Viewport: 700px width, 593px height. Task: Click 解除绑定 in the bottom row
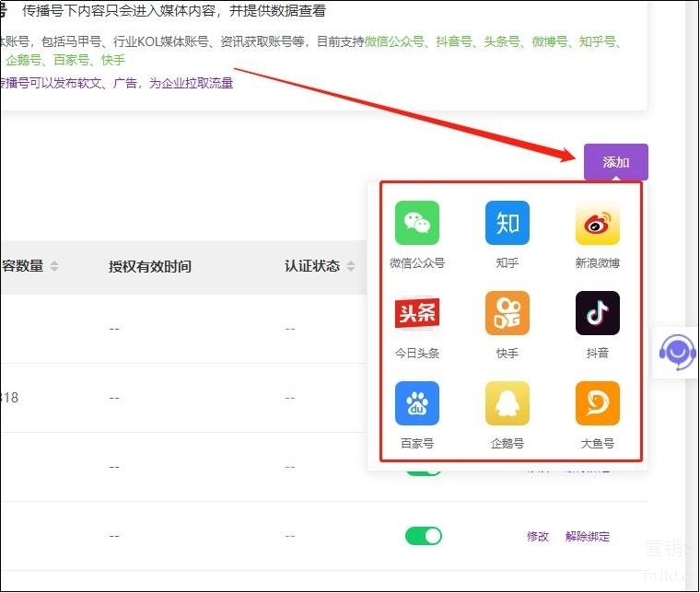tap(587, 536)
